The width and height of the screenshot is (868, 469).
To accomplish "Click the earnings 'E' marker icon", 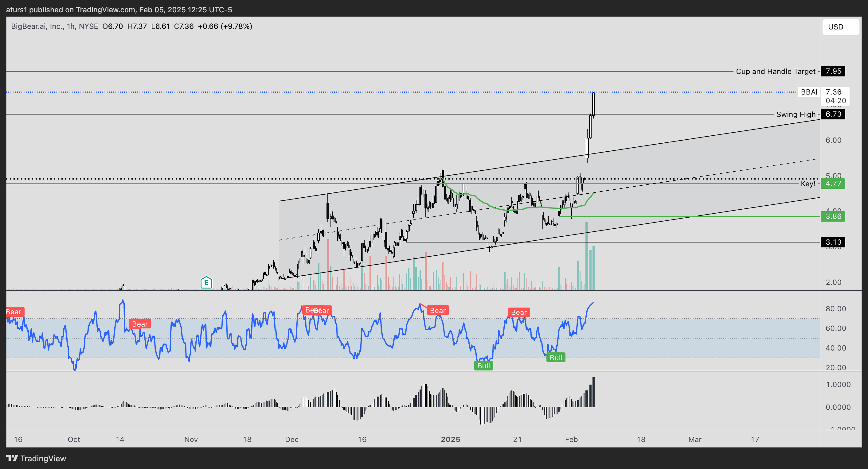I will click(x=206, y=282).
